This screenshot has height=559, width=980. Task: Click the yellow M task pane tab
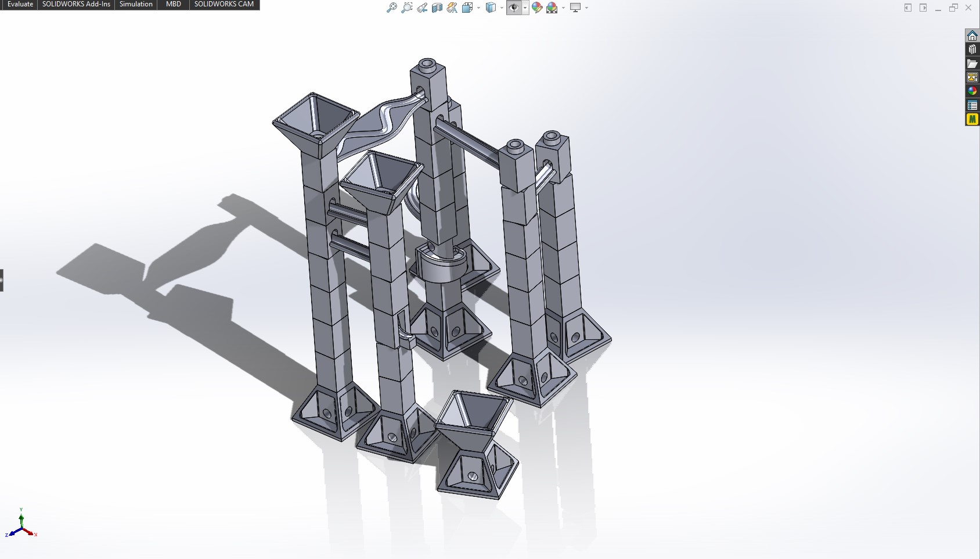pos(972,119)
